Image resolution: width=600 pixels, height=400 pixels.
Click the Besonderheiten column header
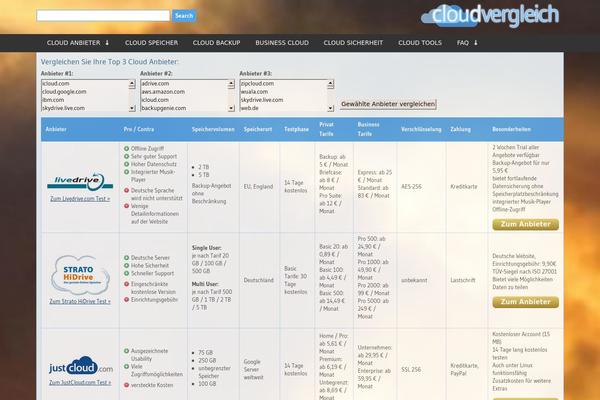pyautogui.click(x=511, y=129)
